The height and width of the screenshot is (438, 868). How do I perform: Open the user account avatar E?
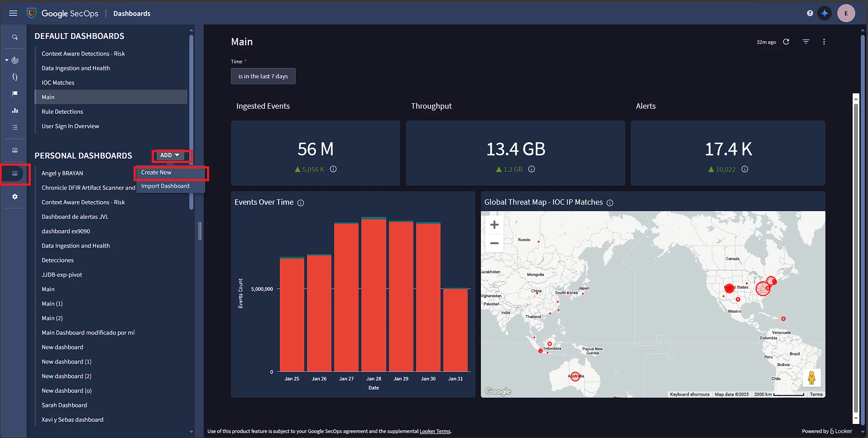pyautogui.click(x=846, y=13)
